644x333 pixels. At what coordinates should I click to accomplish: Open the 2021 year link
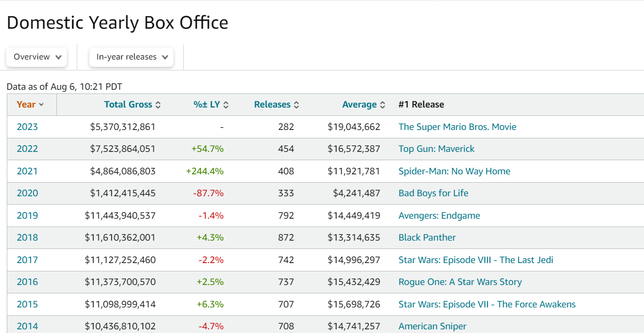click(27, 171)
